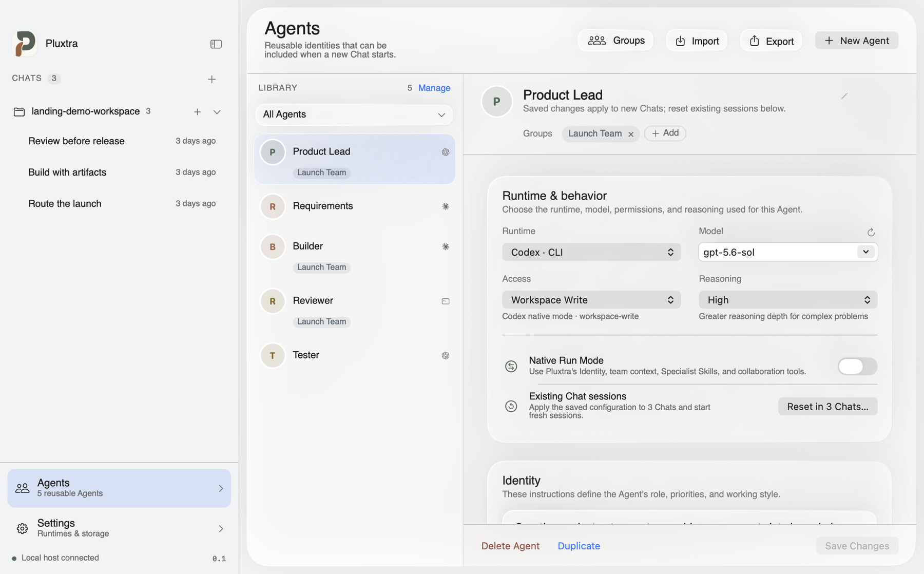Expand the Agents row chevron

221,488
